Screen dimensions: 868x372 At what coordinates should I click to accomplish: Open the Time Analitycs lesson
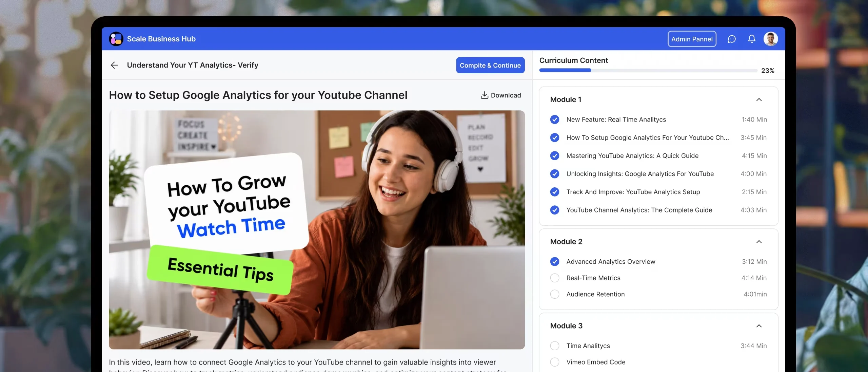pos(588,346)
